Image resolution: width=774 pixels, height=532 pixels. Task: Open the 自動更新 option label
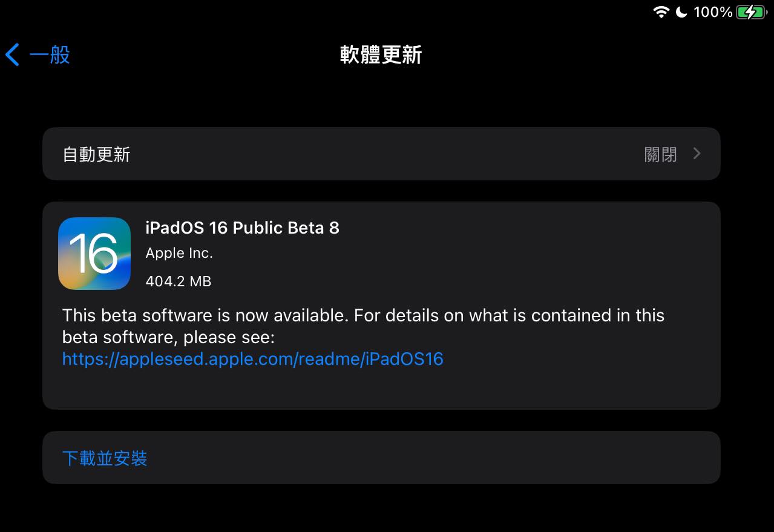97,154
